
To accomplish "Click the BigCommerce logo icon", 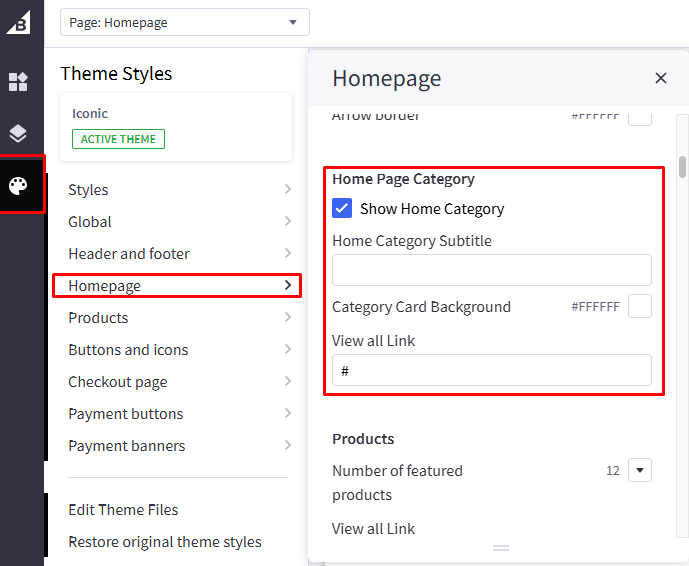I will click(19, 22).
